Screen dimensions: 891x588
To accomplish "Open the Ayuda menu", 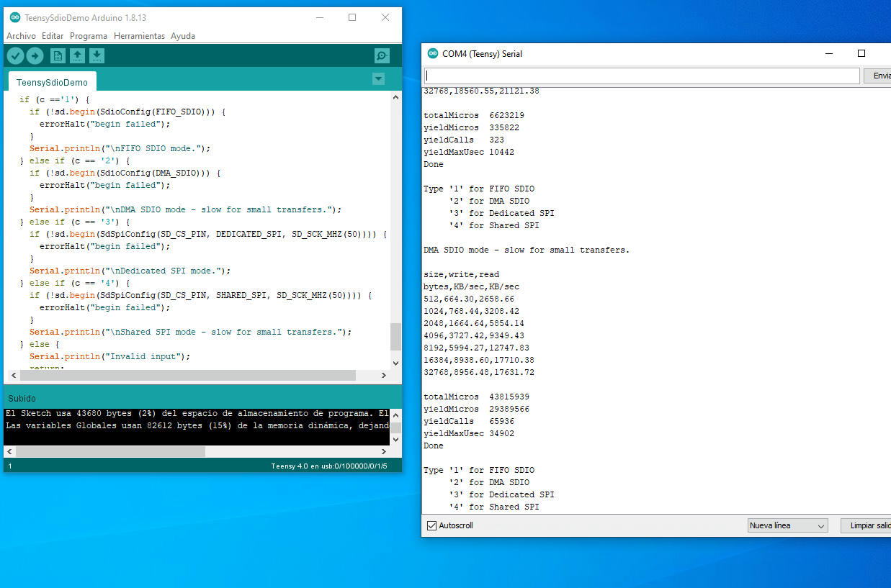I will pyautogui.click(x=183, y=36).
